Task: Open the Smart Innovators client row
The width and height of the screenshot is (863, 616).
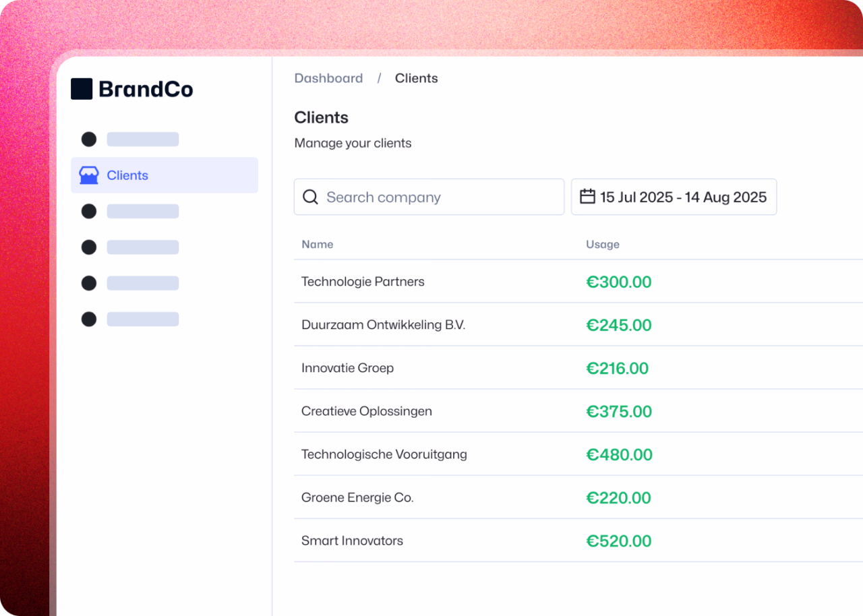Action: coord(352,541)
